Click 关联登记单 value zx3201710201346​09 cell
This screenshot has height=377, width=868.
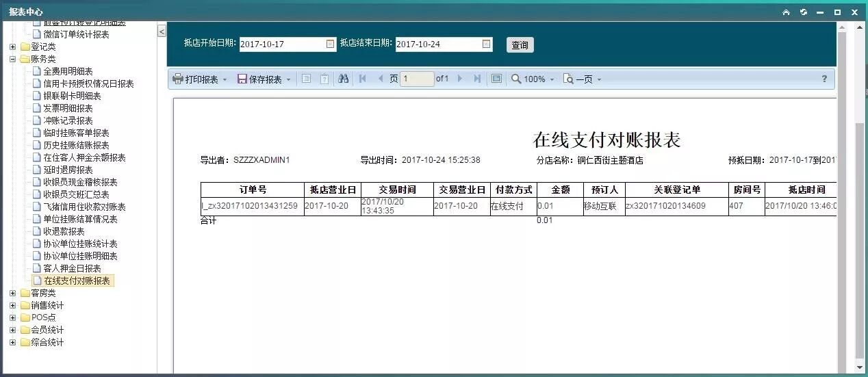(676, 206)
